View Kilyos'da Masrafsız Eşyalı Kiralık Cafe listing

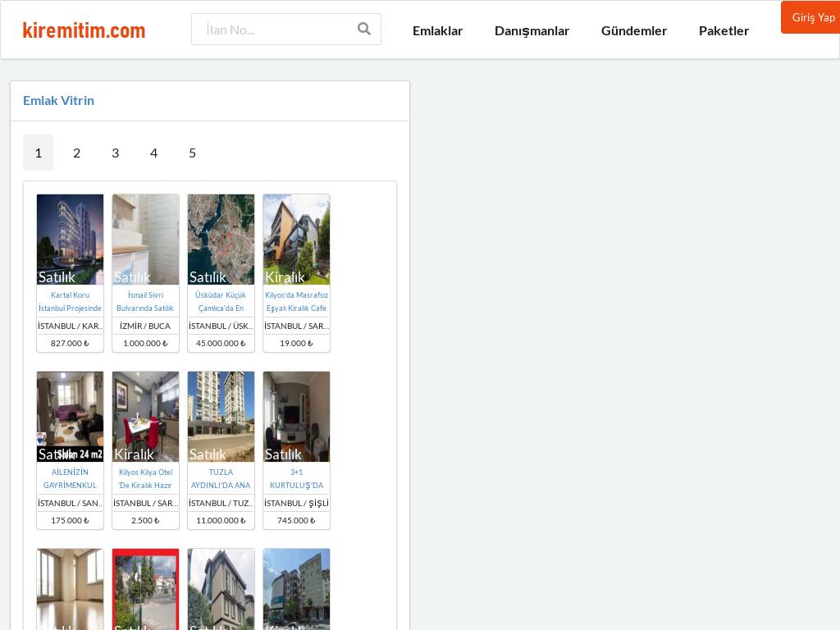tap(296, 301)
